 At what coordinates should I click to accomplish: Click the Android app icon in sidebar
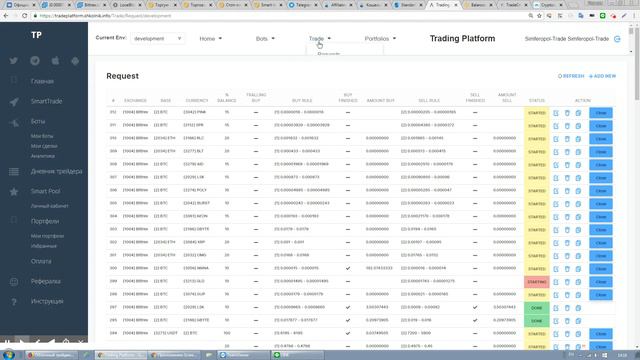click(x=75, y=61)
